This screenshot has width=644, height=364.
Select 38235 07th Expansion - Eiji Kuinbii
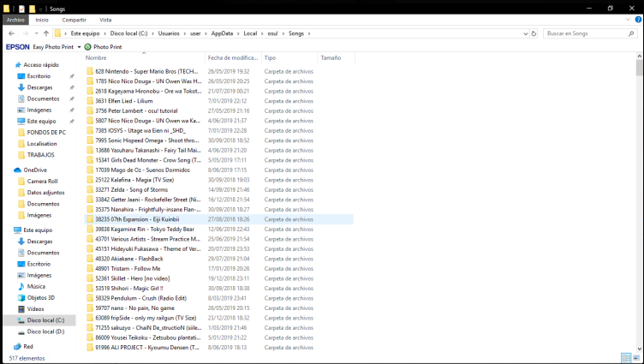219,219
